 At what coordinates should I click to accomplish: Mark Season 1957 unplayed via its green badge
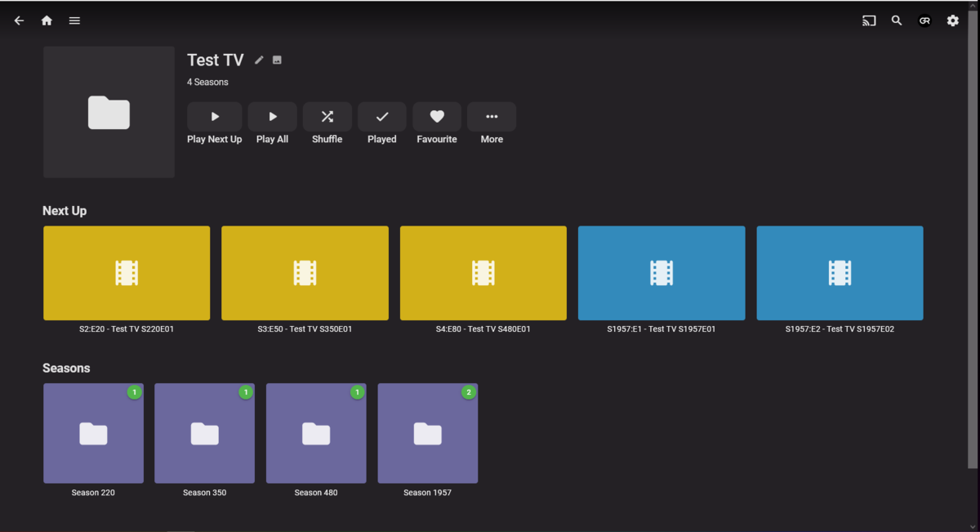[468, 392]
